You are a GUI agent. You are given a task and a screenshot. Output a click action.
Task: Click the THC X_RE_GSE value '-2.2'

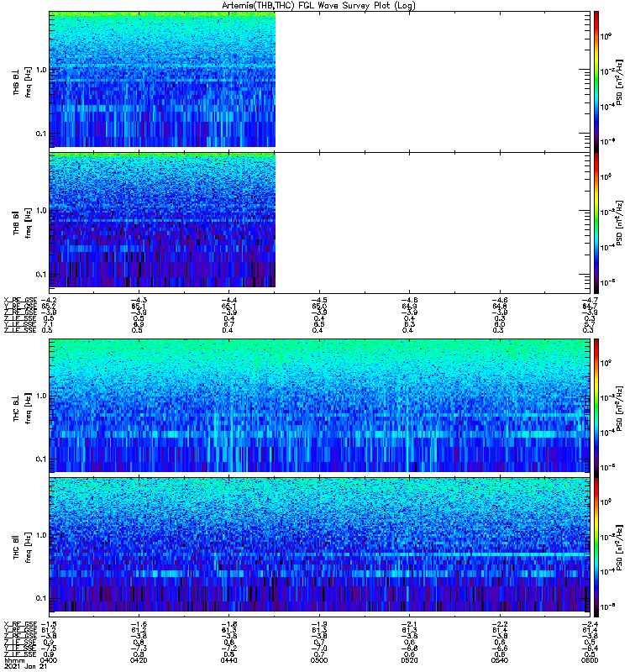pos(500,624)
